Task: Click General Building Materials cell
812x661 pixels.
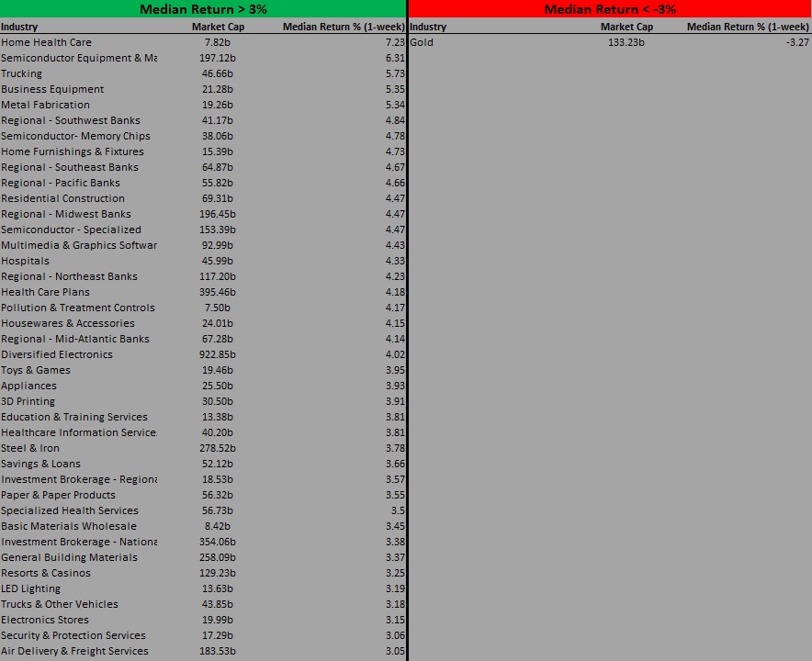Action: pos(70,557)
